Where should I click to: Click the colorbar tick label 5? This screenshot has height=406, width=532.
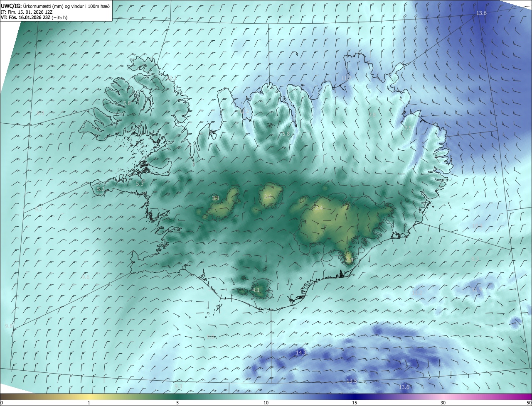[x=177, y=403]
